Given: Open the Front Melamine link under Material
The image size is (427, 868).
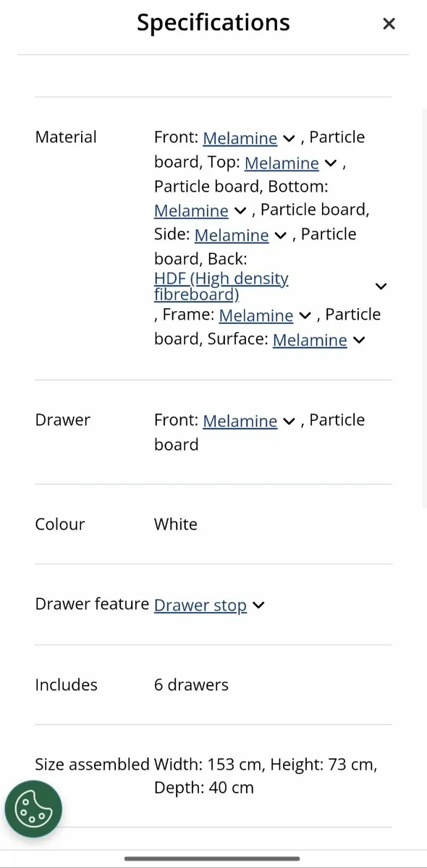Looking at the screenshot, I should tap(240, 137).
